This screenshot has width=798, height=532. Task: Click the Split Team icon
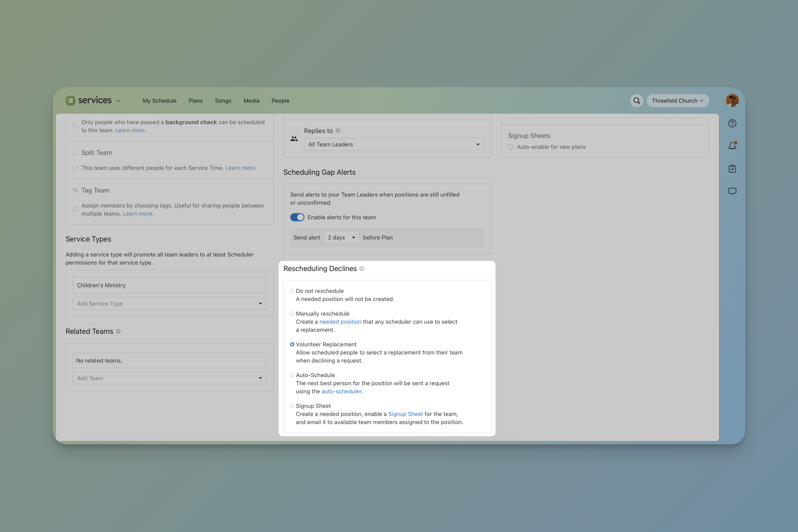[x=75, y=153]
